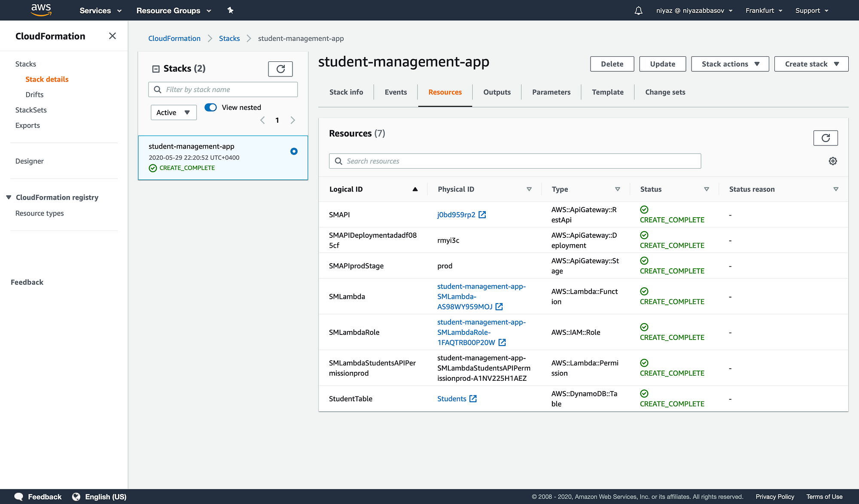Refresh the Stacks list

click(x=280, y=69)
